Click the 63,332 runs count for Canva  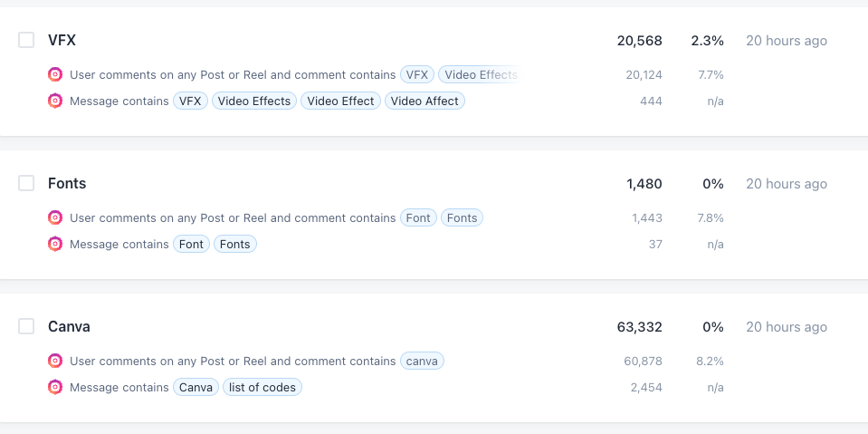(639, 327)
